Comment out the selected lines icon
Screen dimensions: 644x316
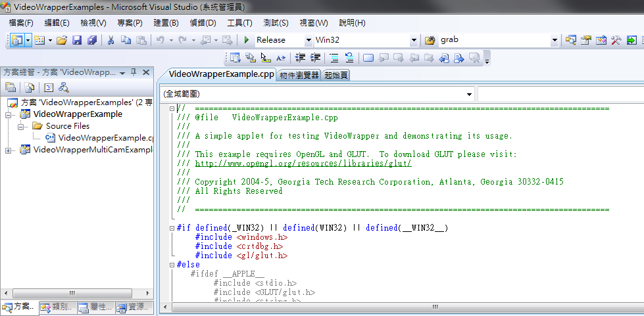(x=334, y=58)
